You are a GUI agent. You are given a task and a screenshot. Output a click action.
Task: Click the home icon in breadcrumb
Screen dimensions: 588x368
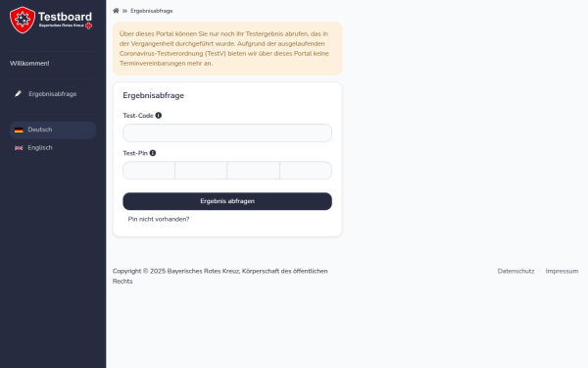[x=116, y=11]
